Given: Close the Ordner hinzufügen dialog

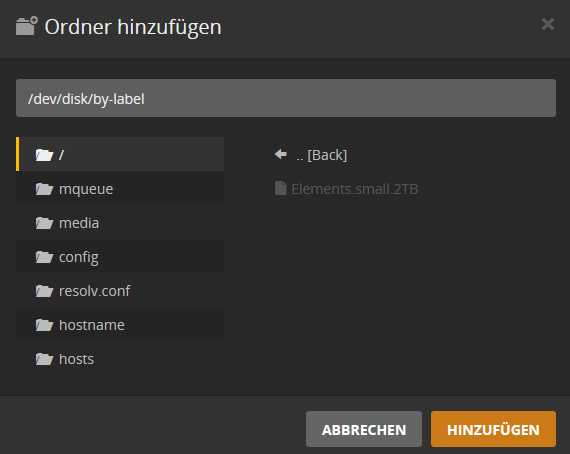Looking at the screenshot, I should (547, 24).
